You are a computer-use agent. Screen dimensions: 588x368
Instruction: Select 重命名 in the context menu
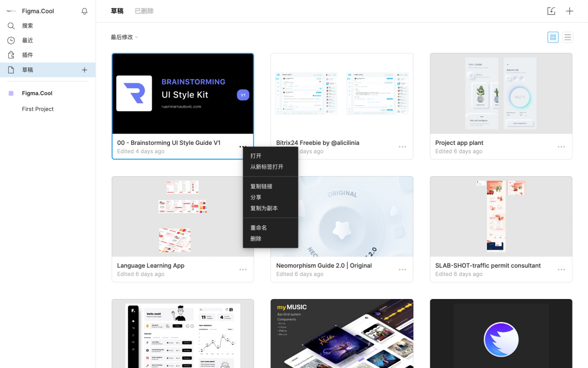coord(259,227)
